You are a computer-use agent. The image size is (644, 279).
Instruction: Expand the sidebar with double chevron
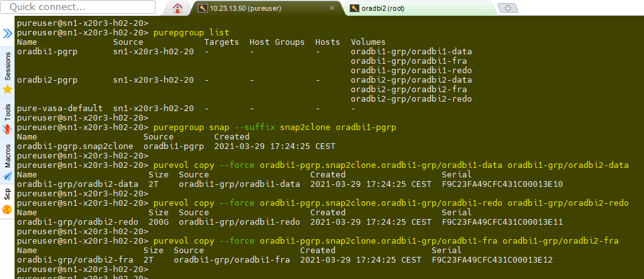[8, 33]
